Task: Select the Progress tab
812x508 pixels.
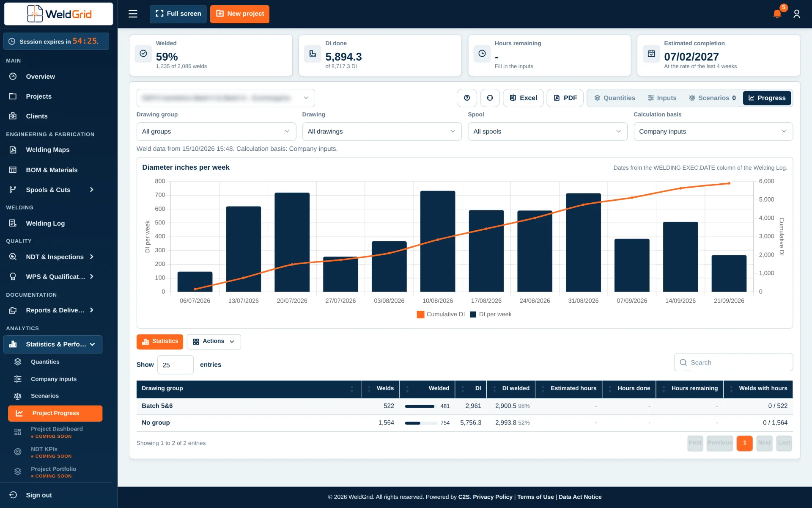Action: point(767,98)
